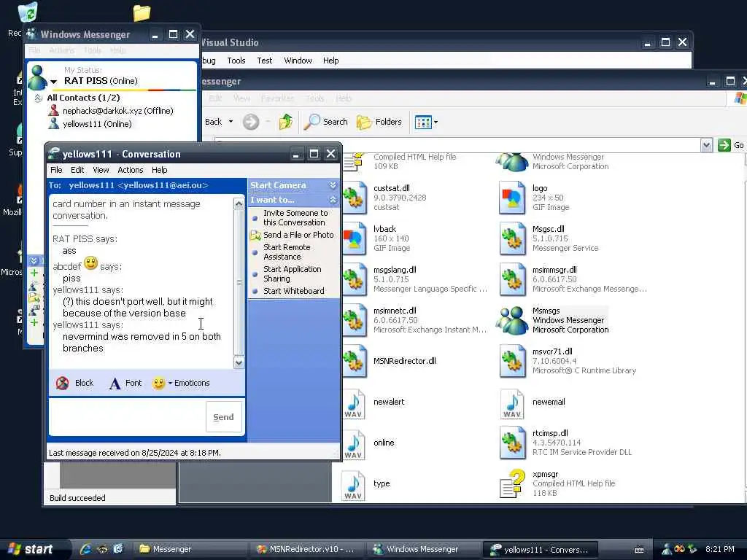Viewport: 747px width, 560px height.
Task: Open View menu in Conversation window
Action: point(101,170)
